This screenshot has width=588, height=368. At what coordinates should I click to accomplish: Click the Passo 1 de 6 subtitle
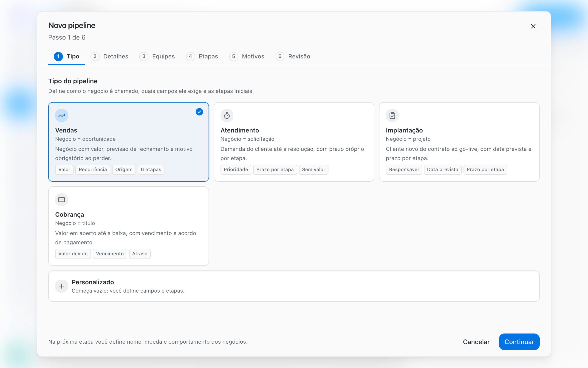[x=67, y=37]
